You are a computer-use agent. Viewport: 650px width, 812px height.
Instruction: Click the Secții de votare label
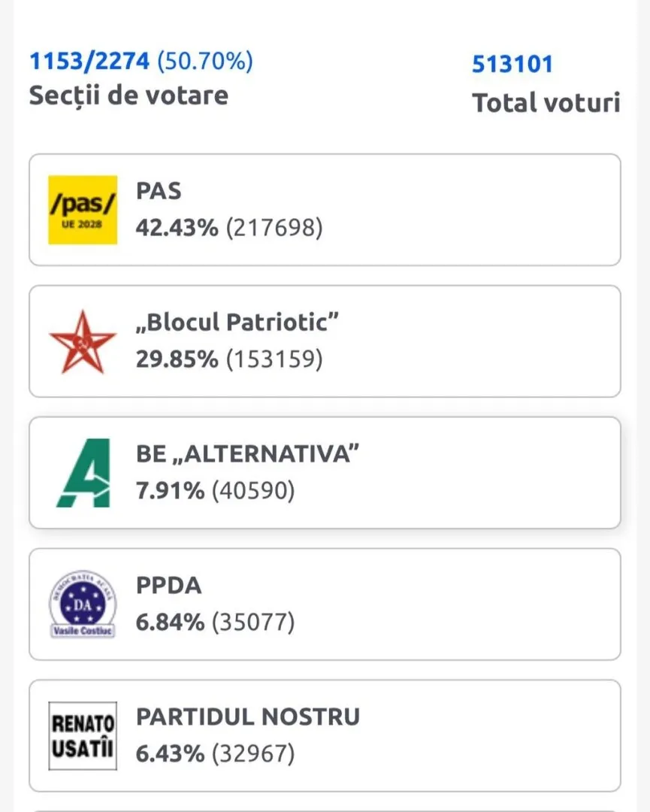[128, 95]
